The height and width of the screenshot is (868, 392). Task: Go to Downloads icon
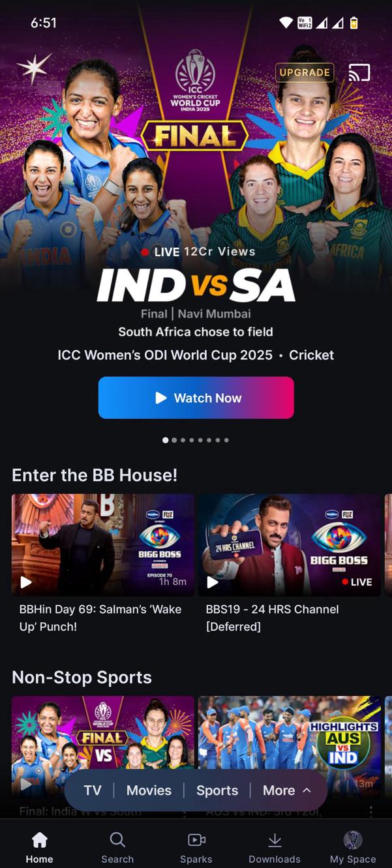tap(275, 840)
